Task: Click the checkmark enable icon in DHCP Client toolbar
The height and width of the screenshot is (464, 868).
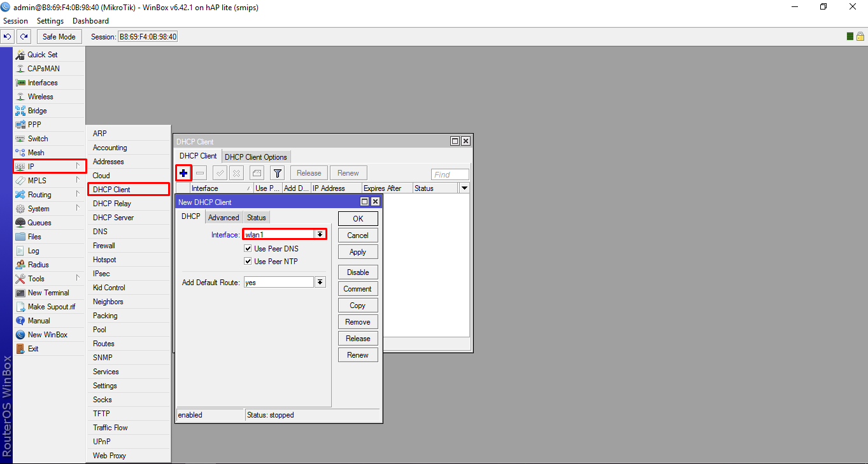Action: [220, 173]
